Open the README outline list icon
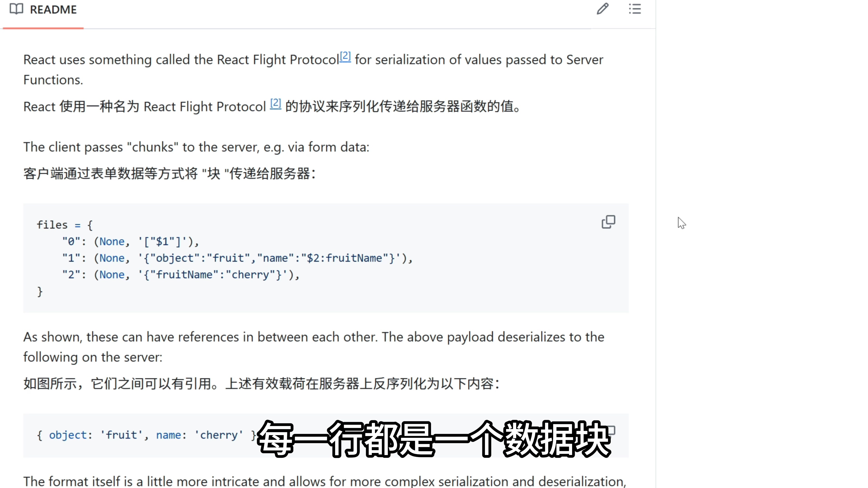This screenshot has height=488, width=868. 635,9
